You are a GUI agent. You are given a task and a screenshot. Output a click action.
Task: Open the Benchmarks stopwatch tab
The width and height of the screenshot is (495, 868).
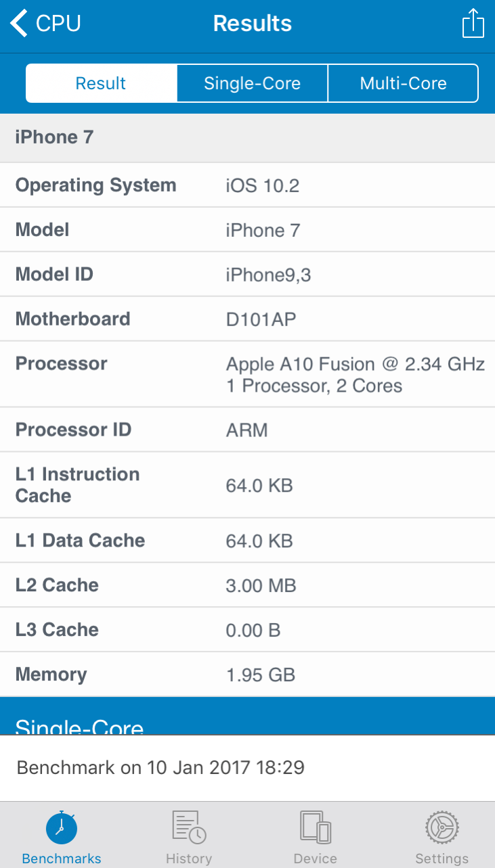click(62, 837)
